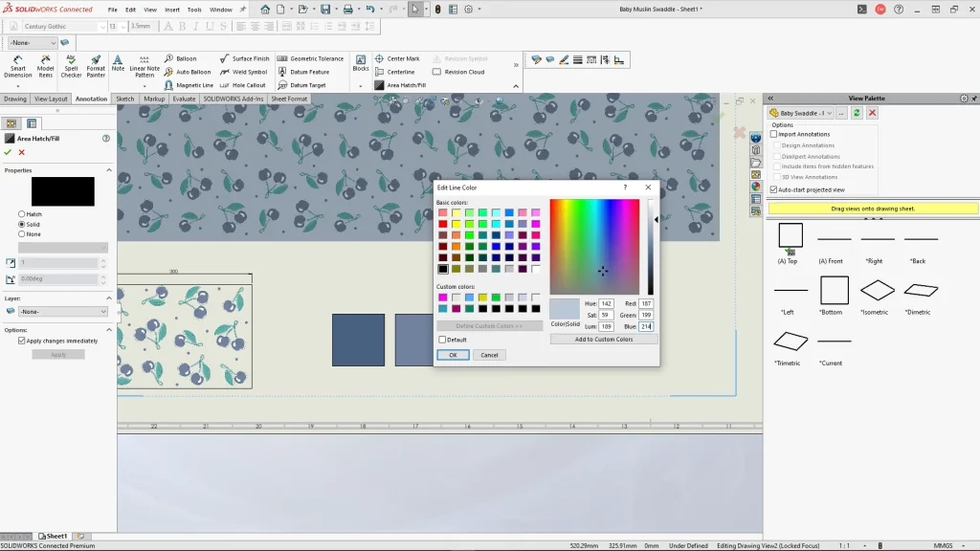Accept Area Hatch/Fill with green checkmark

click(x=8, y=152)
